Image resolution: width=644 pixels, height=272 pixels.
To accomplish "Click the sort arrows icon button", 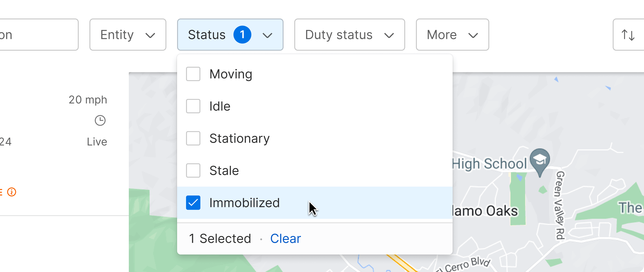I will coord(628,35).
